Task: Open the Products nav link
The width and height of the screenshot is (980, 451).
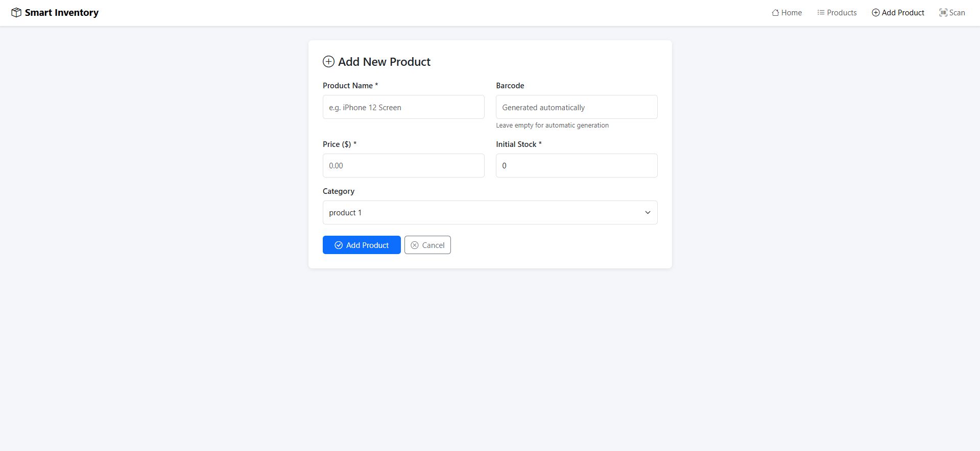Action: click(842, 13)
